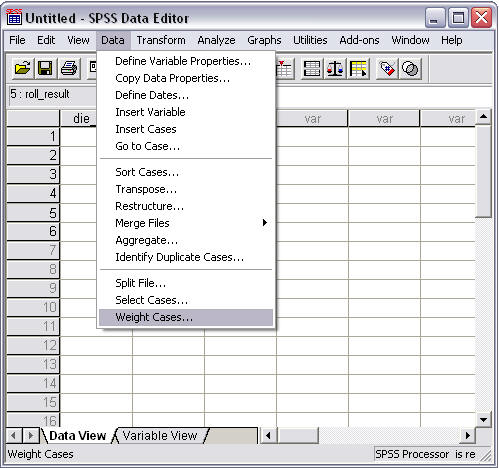This screenshot has height=468, width=499.
Task: Choose Copy Data Properties menu entry
Action: point(186,78)
